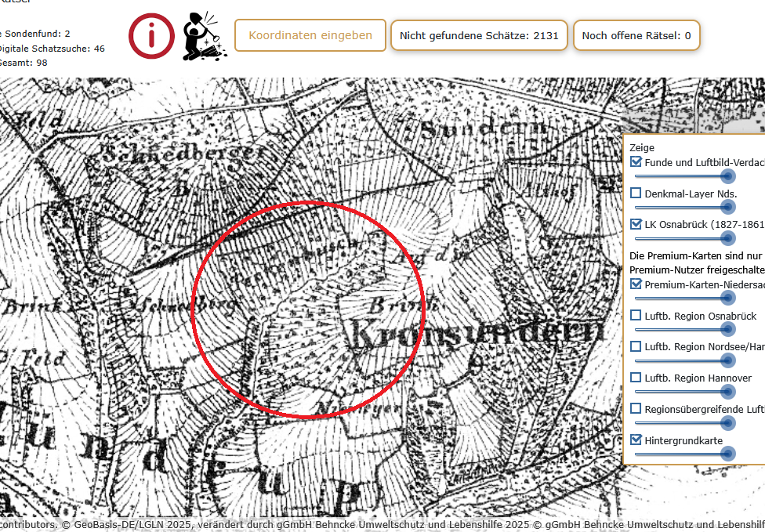Click the Kronsundern label on the map
This screenshot has height=532, width=765.
pyautogui.click(x=476, y=335)
